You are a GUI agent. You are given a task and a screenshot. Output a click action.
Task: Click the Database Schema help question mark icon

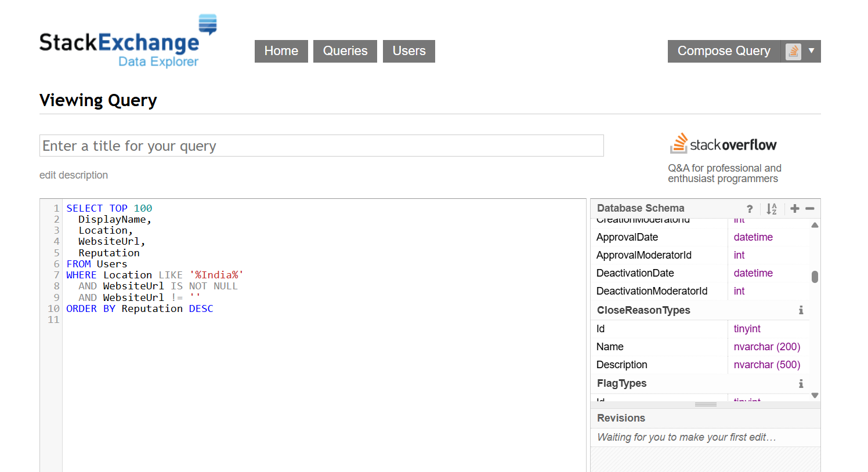point(750,209)
